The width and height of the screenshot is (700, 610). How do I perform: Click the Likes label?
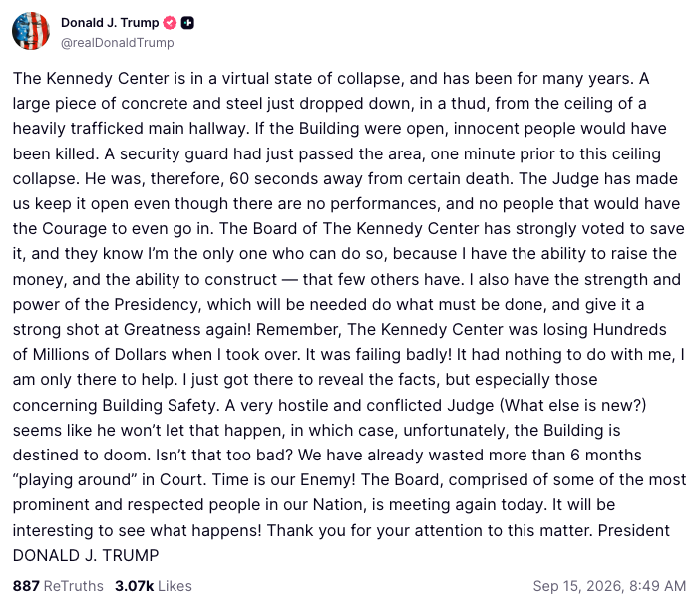[175, 586]
